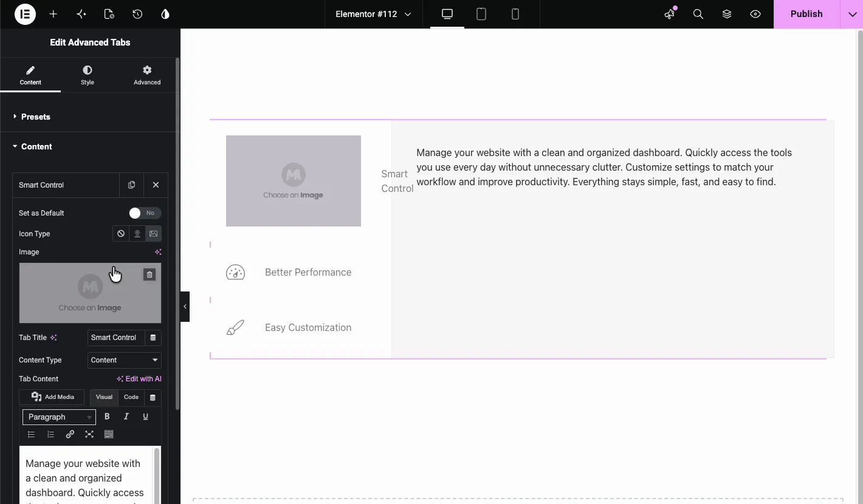This screenshot has height=504, width=863.
Task: Click the dashboard description paragraph in preview
Action: point(604,167)
